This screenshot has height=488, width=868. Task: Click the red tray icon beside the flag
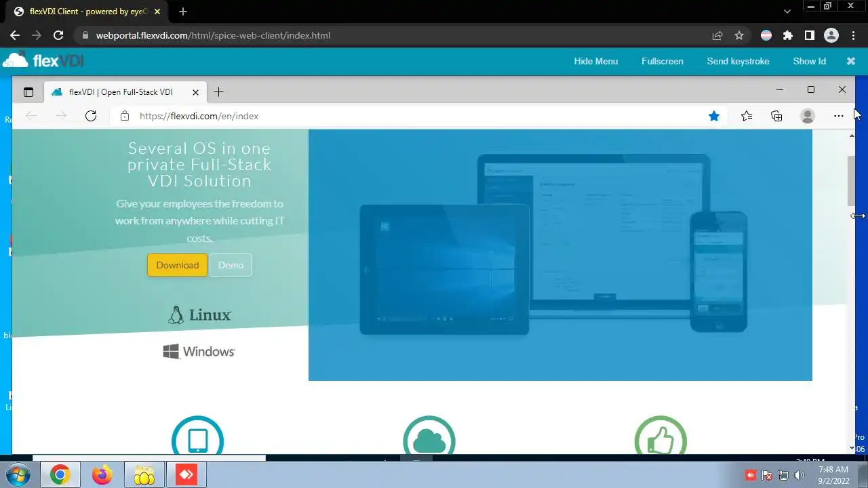pyautogui.click(x=751, y=475)
